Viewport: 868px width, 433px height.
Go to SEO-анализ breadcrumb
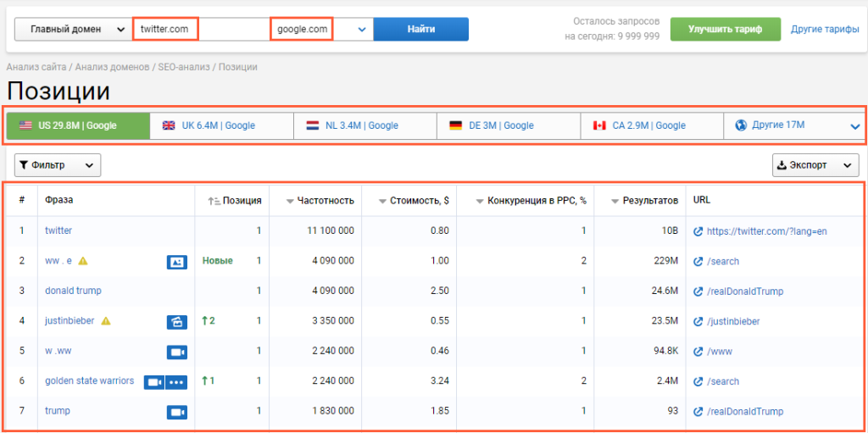click(x=184, y=67)
